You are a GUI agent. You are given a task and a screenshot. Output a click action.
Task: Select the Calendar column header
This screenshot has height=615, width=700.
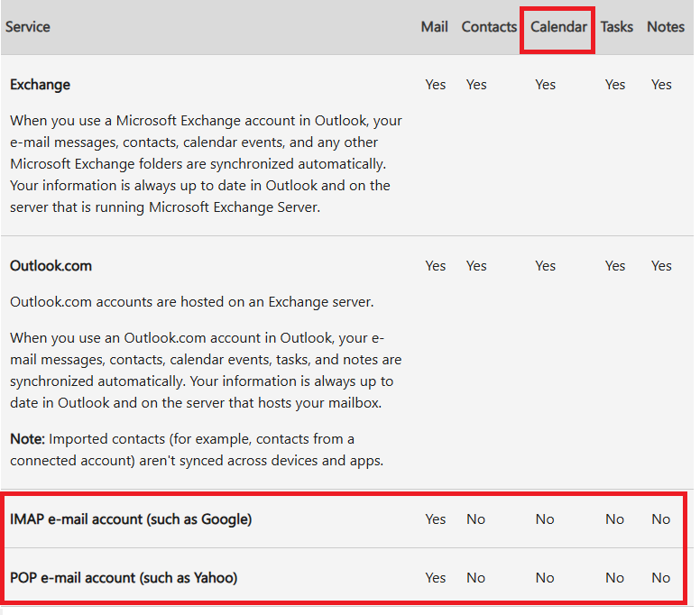pyautogui.click(x=558, y=27)
